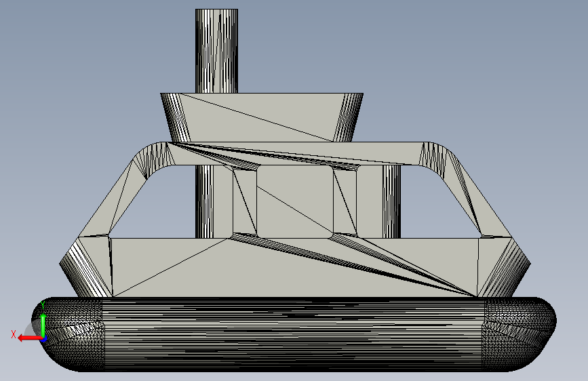
Task: Select the central square block in the frame
Action: click(x=295, y=202)
